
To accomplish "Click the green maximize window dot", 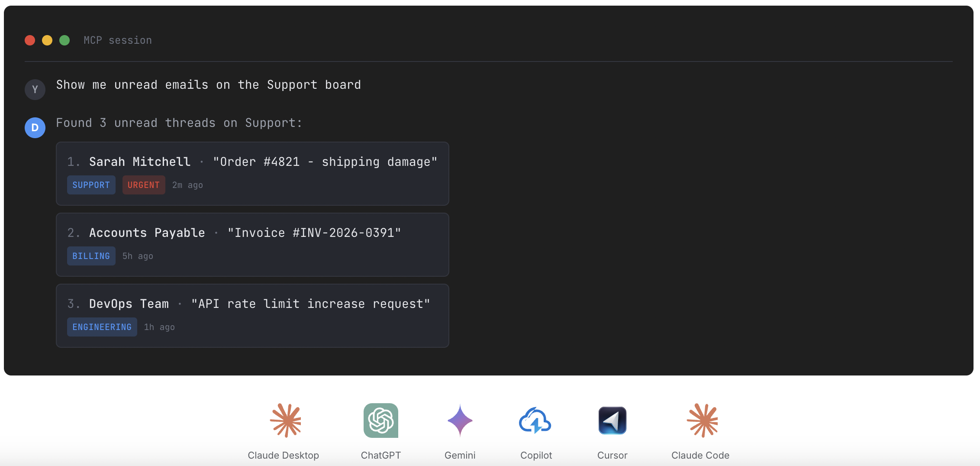I will (64, 40).
